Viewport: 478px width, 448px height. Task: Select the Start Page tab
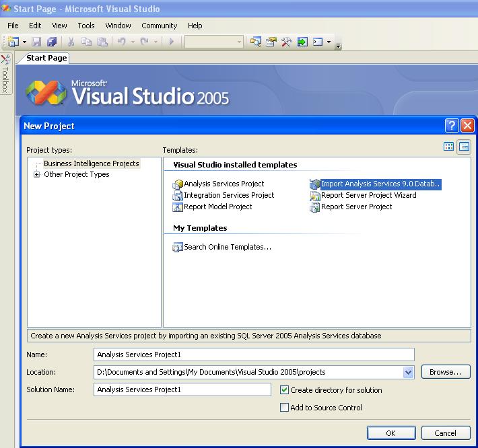coord(46,58)
